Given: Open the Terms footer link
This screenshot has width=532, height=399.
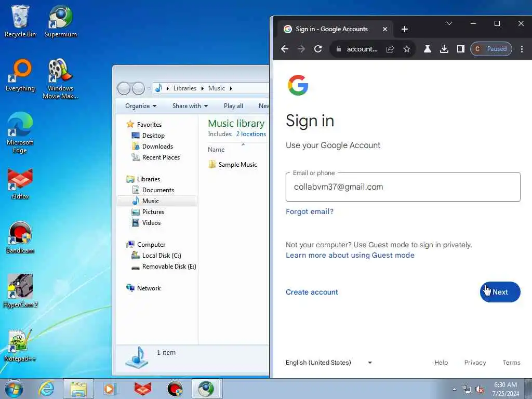Looking at the screenshot, I should pyautogui.click(x=511, y=362).
